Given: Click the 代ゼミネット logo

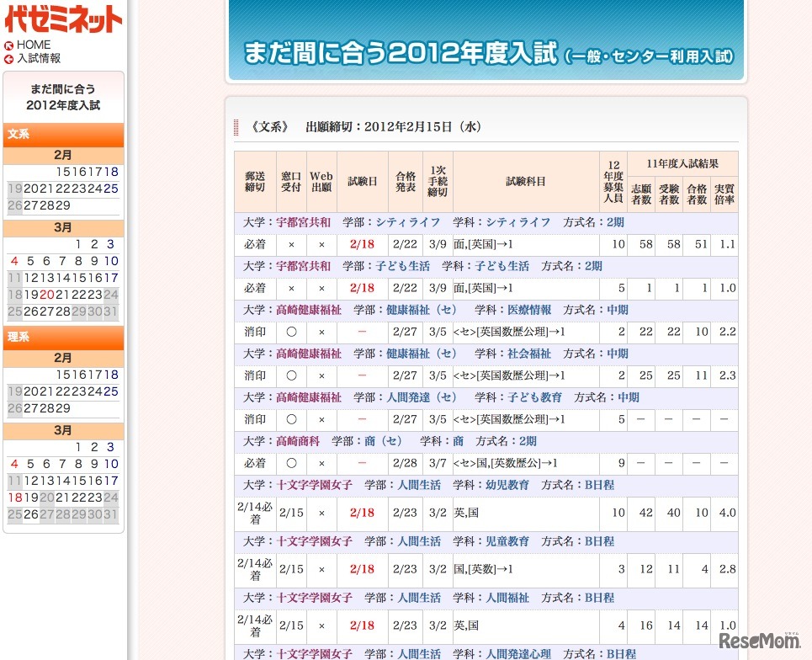Looking at the screenshot, I should (62, 19).
